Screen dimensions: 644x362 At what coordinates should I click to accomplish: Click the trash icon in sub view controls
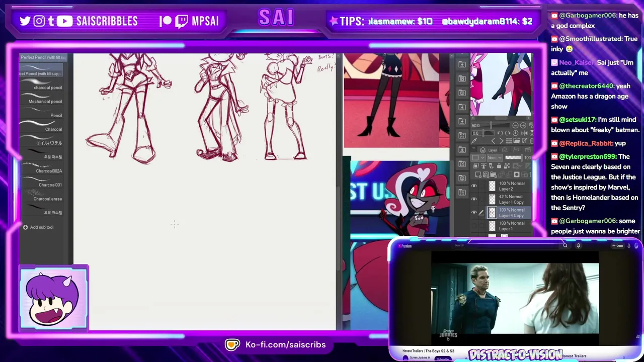tap(531, 141)
